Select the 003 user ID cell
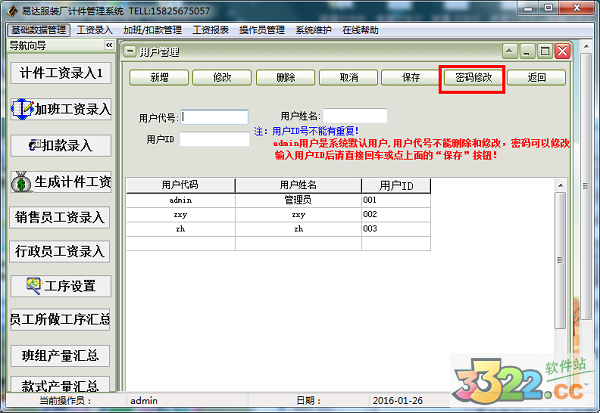Screen dimensions: 600x413 click(x=396, y=229)
